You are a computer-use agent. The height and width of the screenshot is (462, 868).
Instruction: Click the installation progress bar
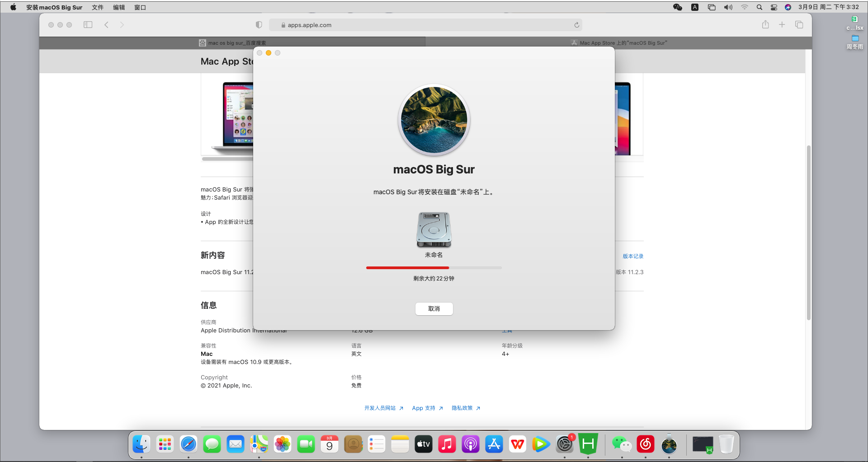pos(434,268)
